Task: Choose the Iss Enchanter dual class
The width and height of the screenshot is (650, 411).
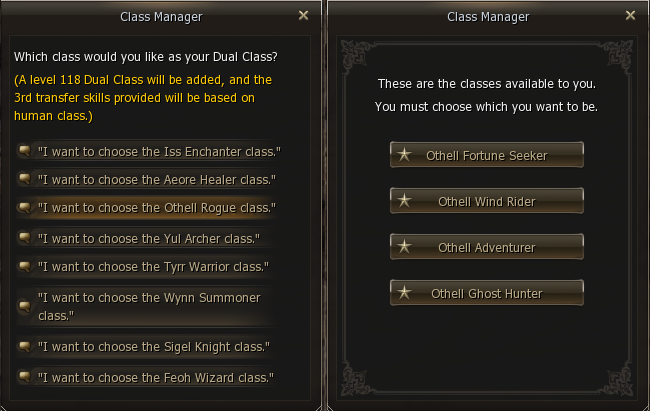Action: pos(159,151)
